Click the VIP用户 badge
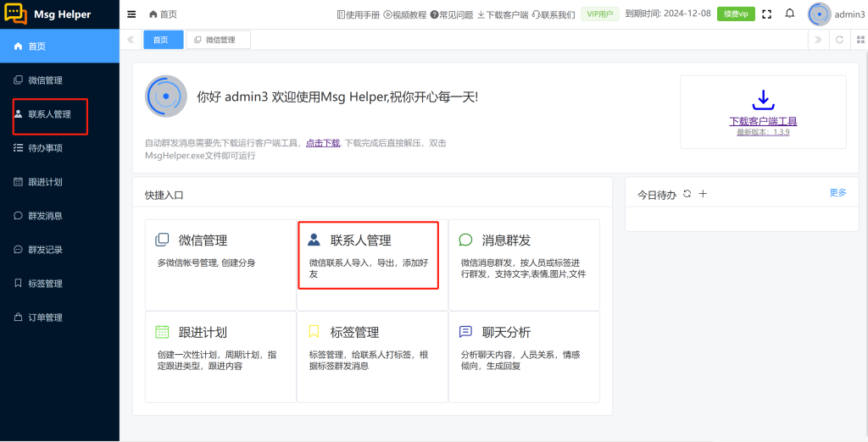The height and width of the screenshot is (442, 868). click(600, 14)
